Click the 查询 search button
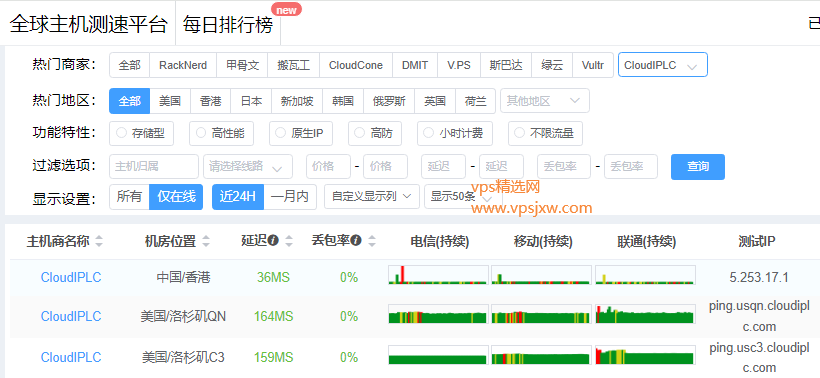Screen dimensions: 820x378 698,167
